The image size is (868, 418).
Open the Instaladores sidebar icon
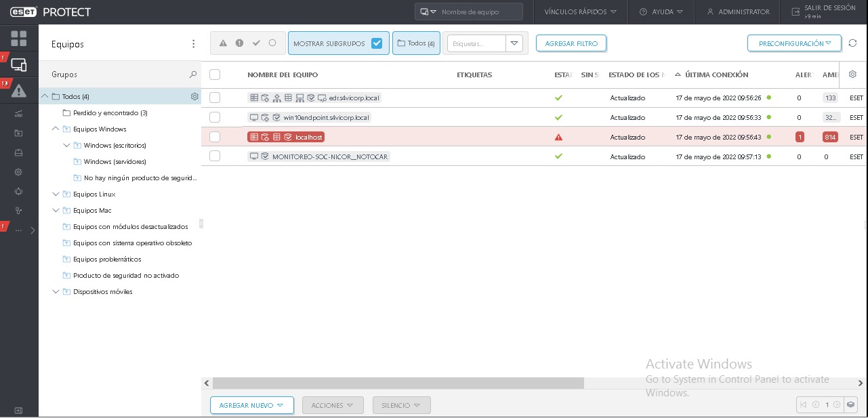[x=18, y=152]
